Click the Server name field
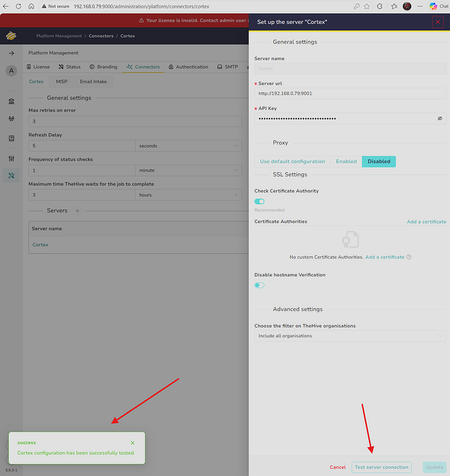Screen dimensions: 450x476 (350, 69)
